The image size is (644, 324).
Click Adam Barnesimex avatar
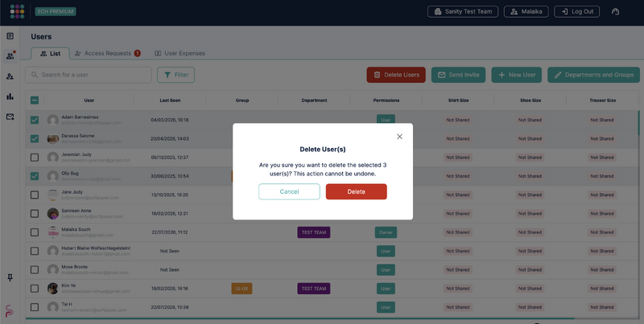coord(52,120)
